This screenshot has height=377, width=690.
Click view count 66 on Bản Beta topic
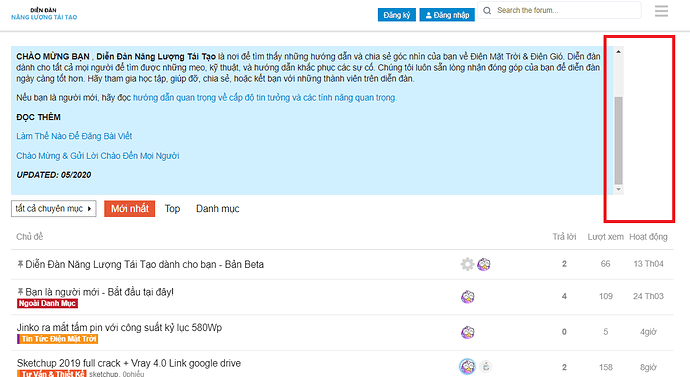606,264
